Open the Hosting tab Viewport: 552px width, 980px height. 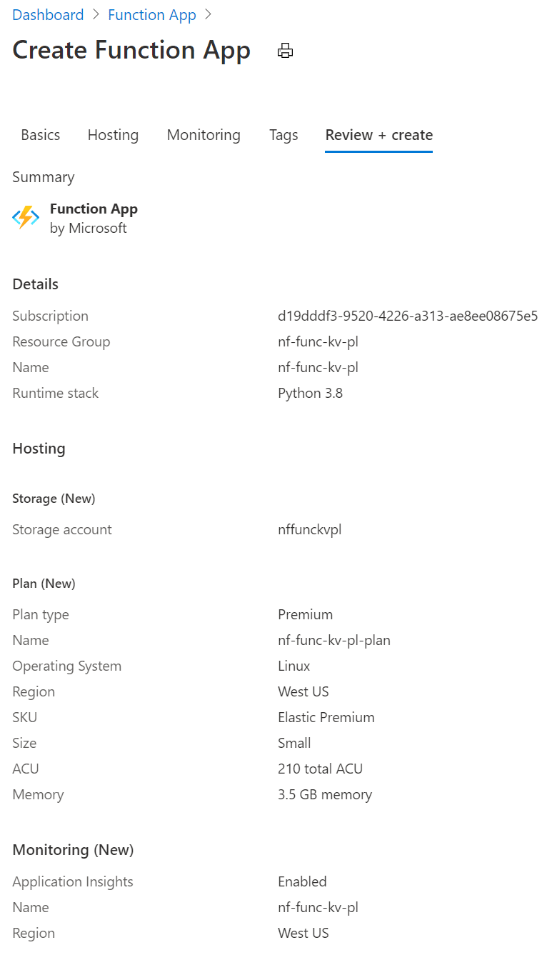[x=113, y=135]
